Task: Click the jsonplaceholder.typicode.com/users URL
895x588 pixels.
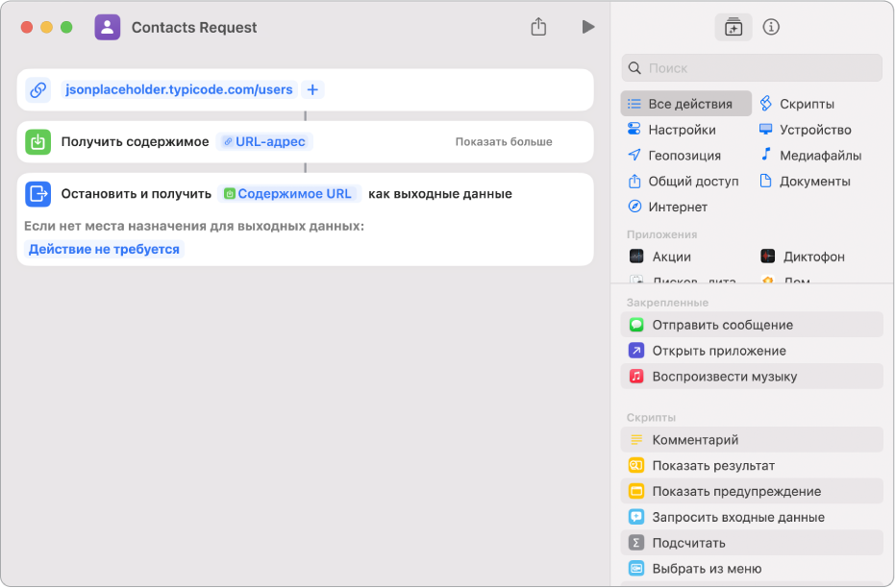Action: 179,90
